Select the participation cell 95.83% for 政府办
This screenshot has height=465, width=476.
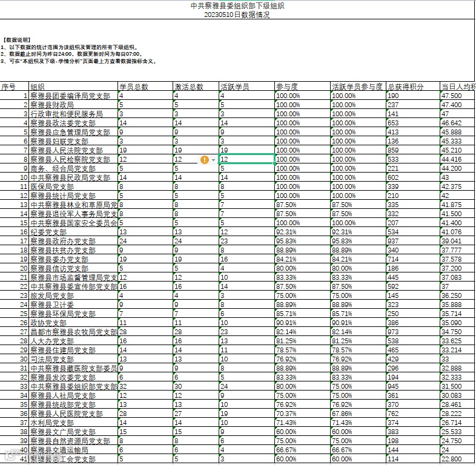pos(302,242)
